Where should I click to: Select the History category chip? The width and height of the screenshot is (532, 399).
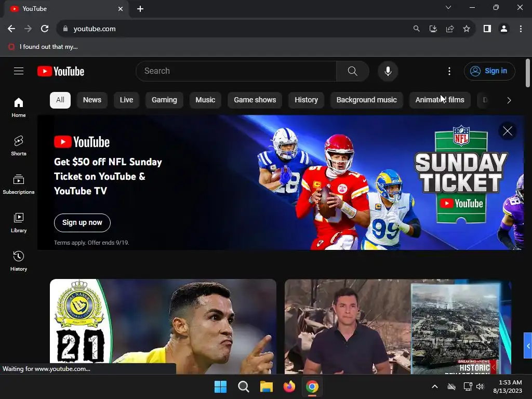pos(306,100)
